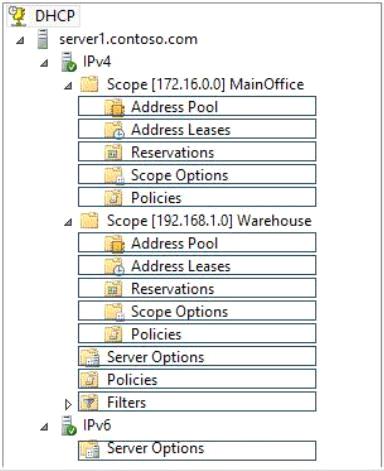Collapse the IPv6 tree node

(x=44, y=427)
